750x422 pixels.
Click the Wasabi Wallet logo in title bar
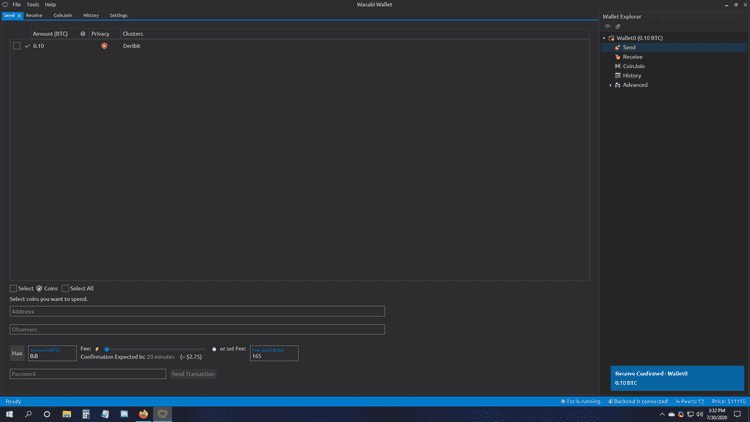click(5, 4)
